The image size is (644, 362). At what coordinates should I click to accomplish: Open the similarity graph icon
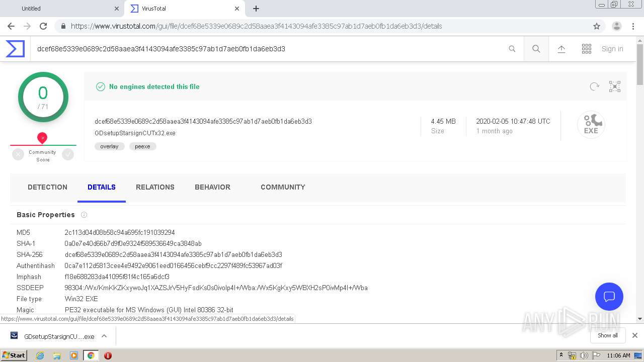pos(615,86)
